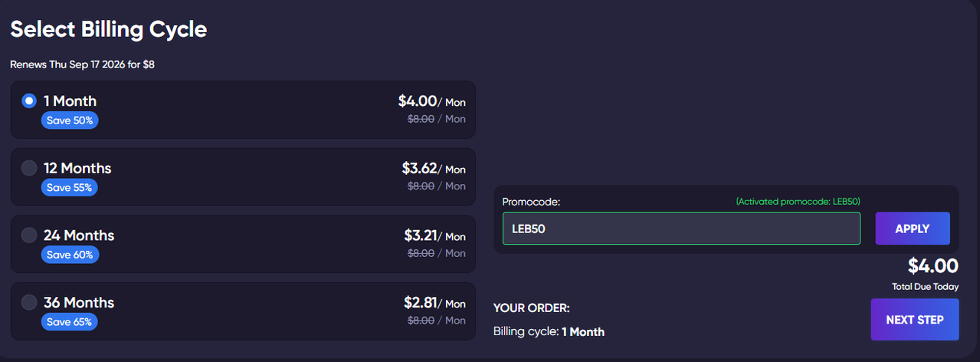Pick the 36 Months radio option
The width and height of the screenshot is (980, 362).
[29, 302]
